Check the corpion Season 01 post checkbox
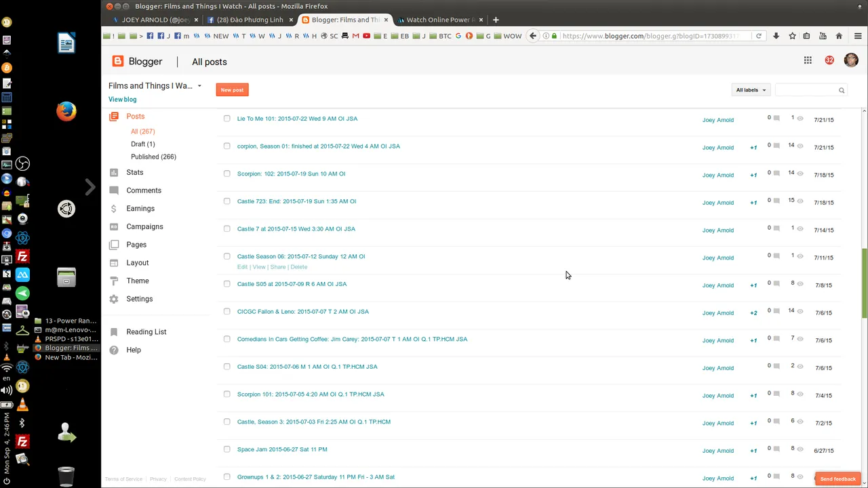This screenshot has width=868, height=488. click(227, 146)
